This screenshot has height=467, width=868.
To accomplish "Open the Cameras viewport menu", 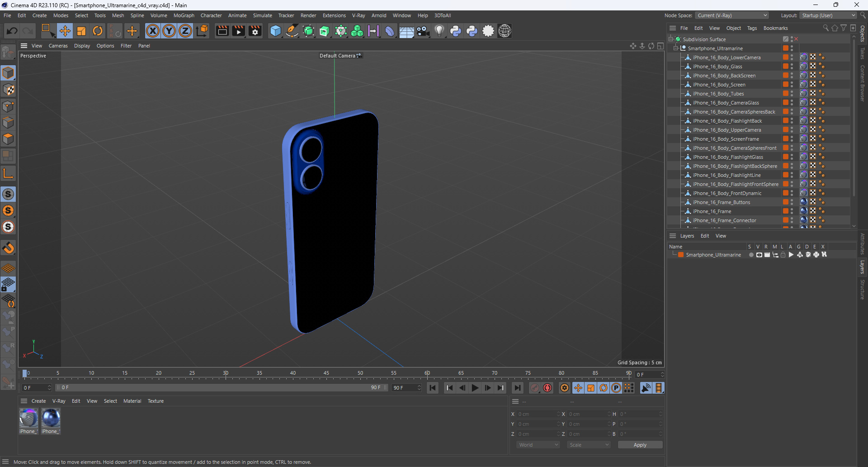I will pos(58,46).
